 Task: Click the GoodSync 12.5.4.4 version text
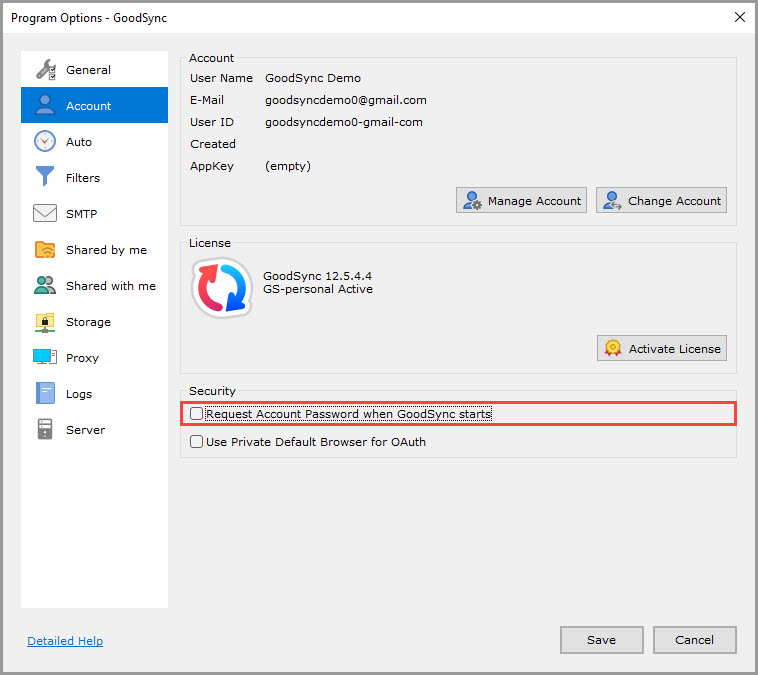(317, 276)
